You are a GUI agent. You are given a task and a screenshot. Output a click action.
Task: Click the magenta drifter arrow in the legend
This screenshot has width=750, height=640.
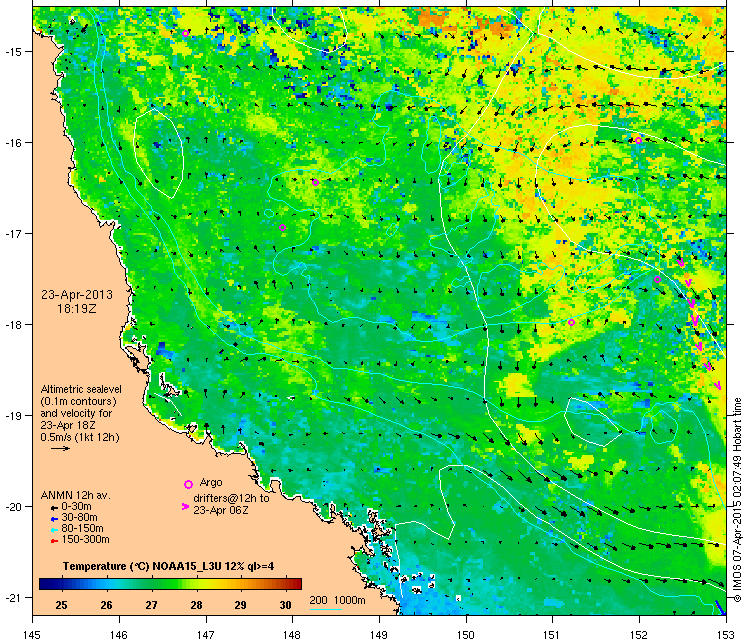coord(185,507)
